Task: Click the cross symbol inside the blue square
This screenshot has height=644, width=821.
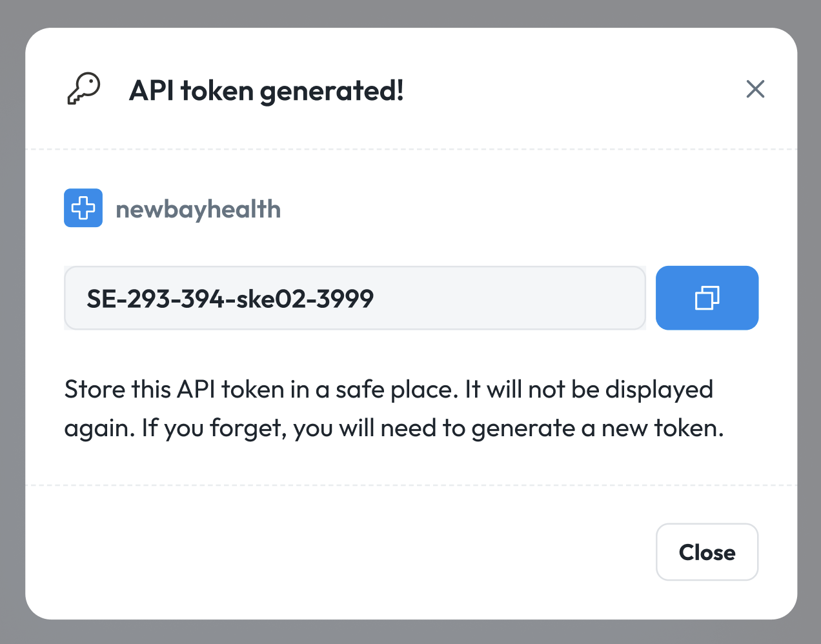Action: point(83,208)
